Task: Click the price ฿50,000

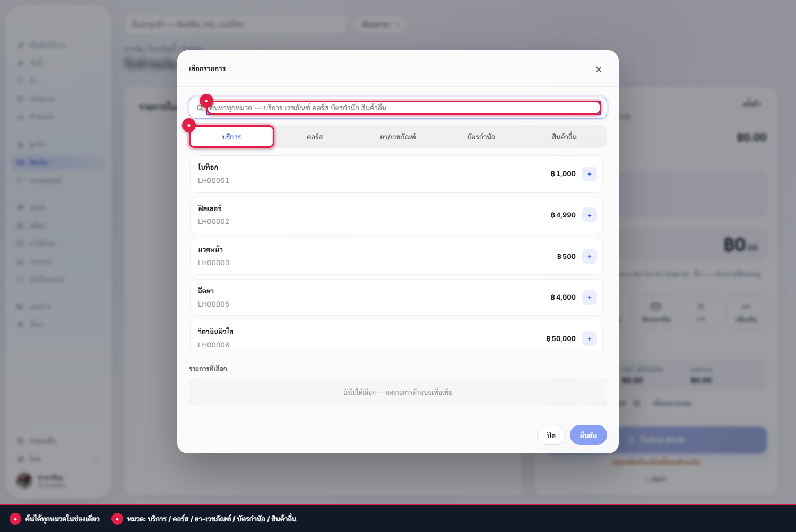Action: 561,338
